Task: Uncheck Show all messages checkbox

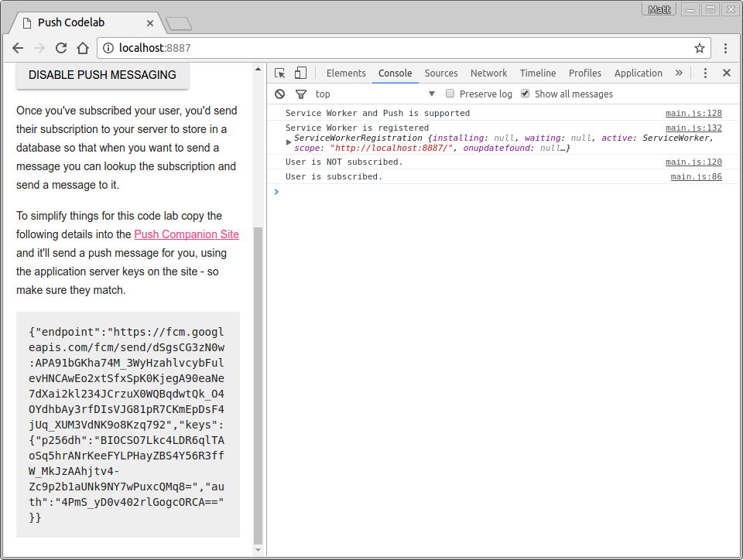Action: coord(526,94)
